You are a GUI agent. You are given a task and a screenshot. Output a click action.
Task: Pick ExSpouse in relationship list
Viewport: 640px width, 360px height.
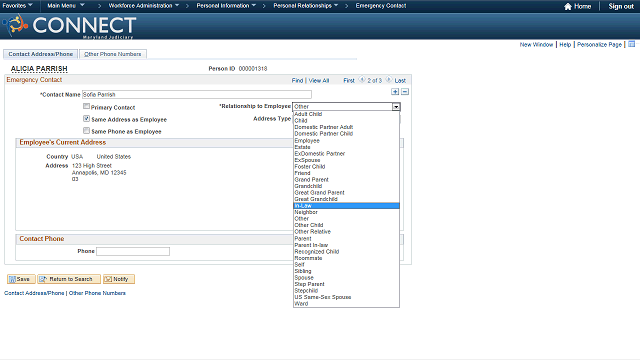(346, 160)
